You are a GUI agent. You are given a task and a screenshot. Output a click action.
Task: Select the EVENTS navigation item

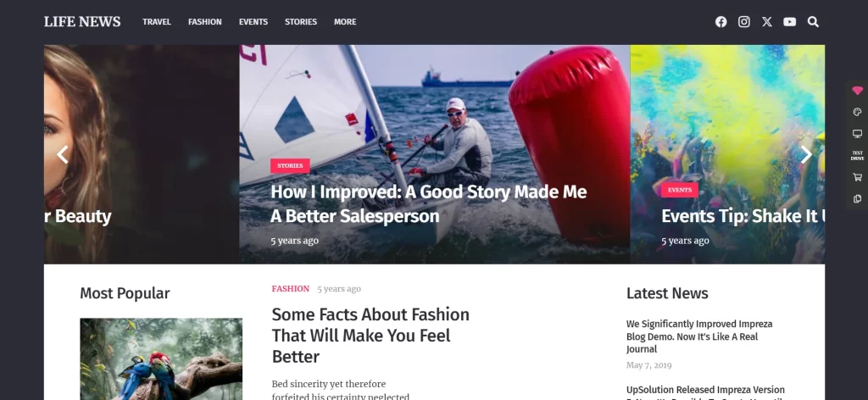click(253, 21)
